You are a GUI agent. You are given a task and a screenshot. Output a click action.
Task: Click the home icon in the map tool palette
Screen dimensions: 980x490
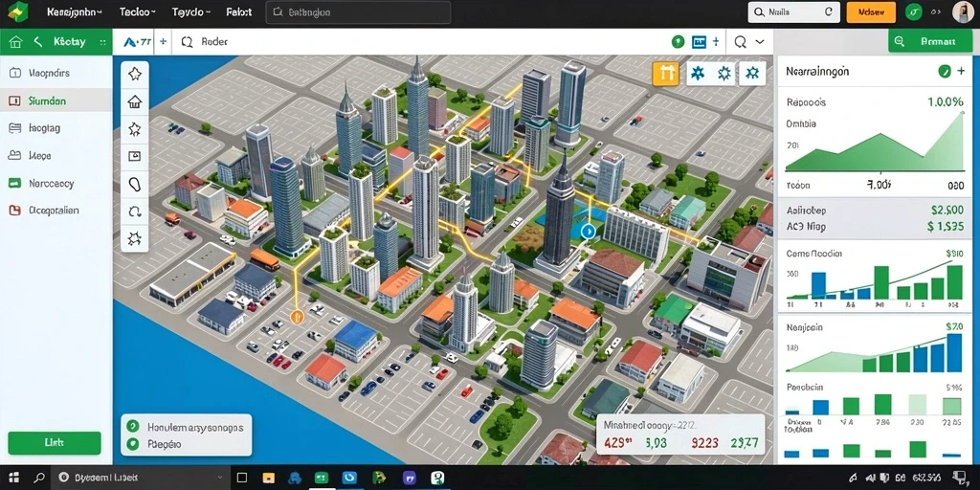click(x=134, y=101)
